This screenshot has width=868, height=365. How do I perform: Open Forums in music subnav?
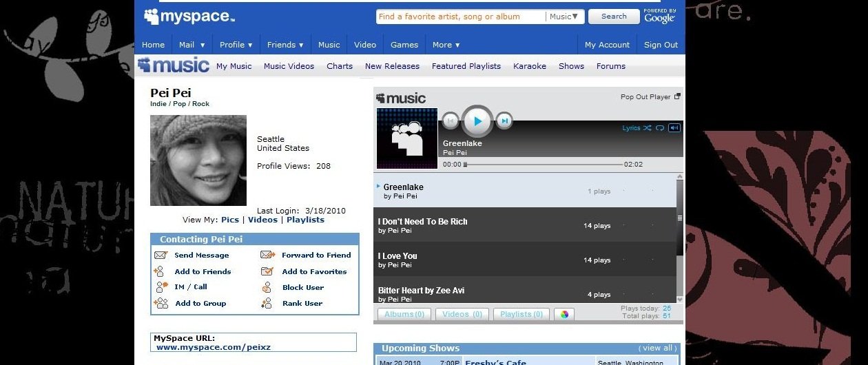click(x=611, y=66)
